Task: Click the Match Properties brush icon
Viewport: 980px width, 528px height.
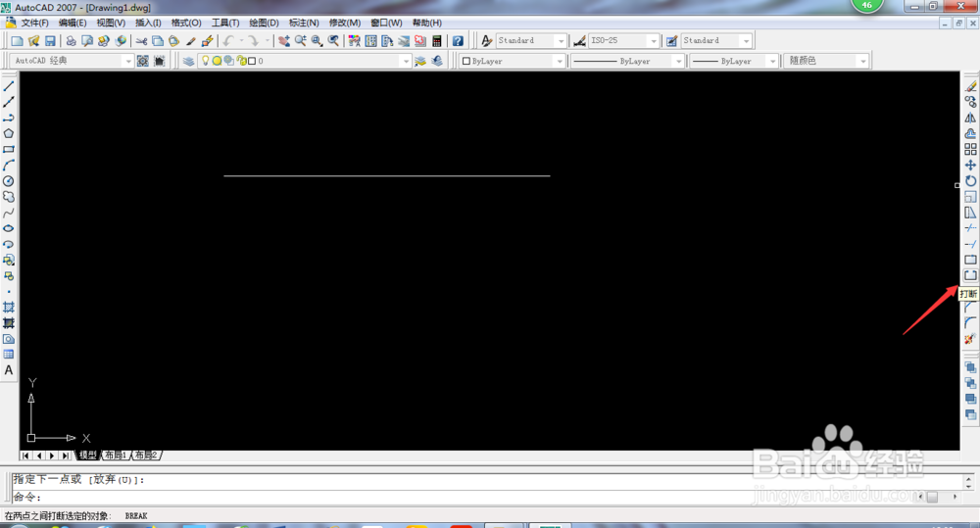Action: pyautogui.click(x=191, y=40)
